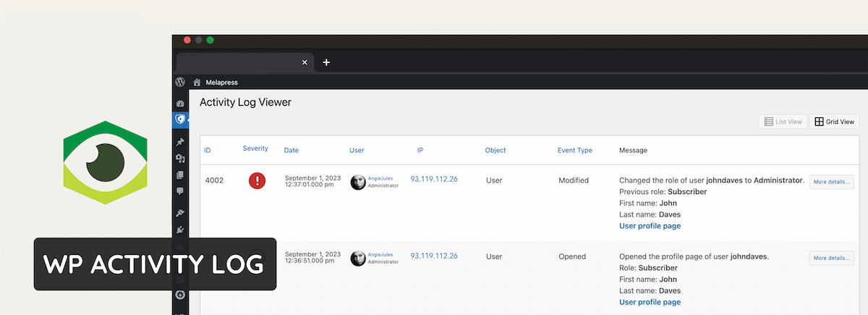Screen dimensions: 868x315
Task: Click AngieJules avatar in the Opened event row
Action: (x=358, y=259)
